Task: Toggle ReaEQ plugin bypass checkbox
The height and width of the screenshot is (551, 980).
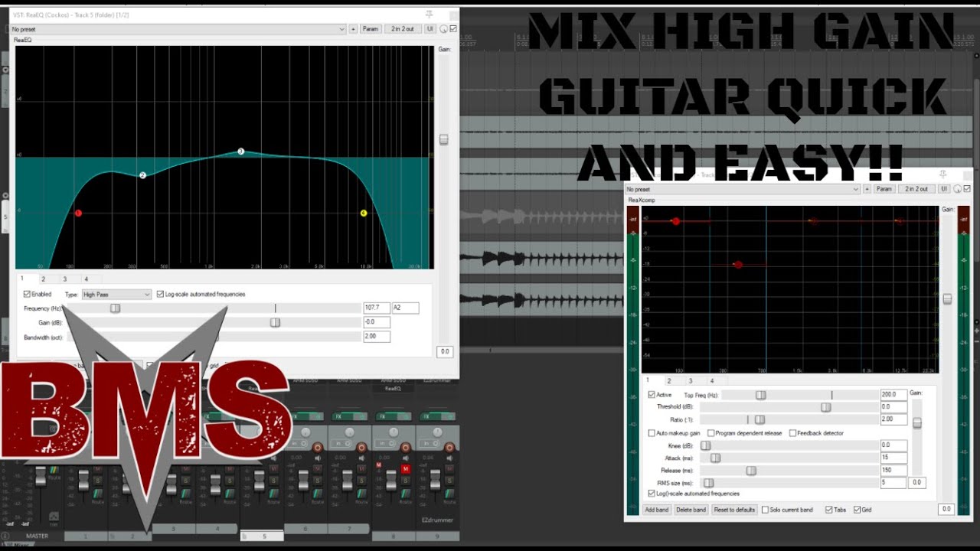Action: (x=453, y=29)
